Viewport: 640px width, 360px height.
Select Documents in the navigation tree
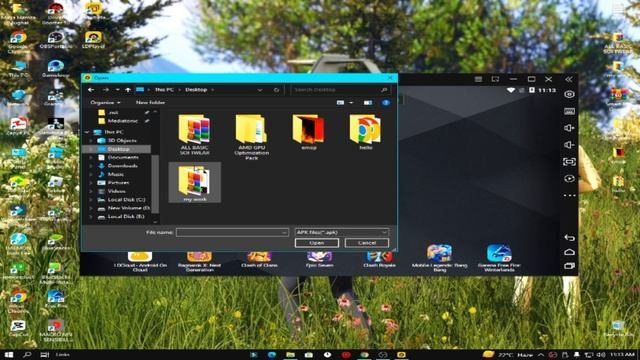pos(123,158)
